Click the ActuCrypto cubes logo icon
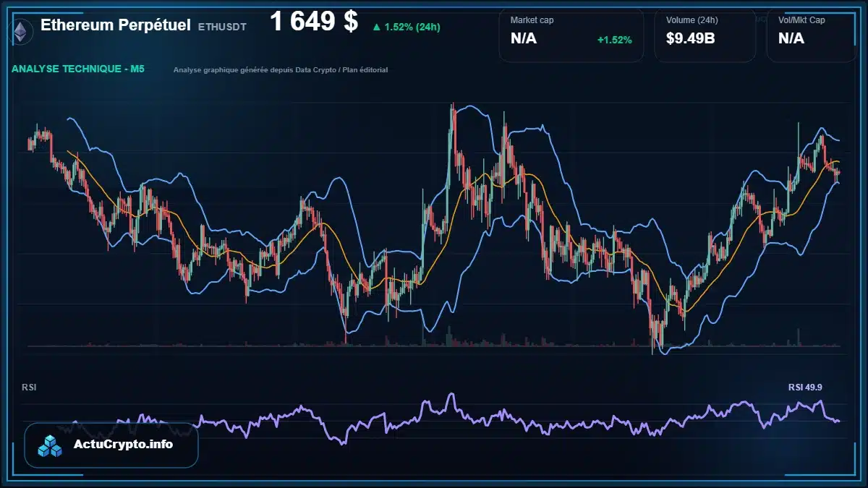868x488 pixels. click(51, 445)
